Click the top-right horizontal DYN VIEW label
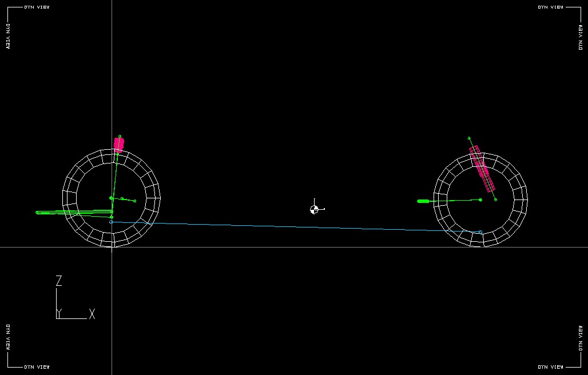The height and width of the screenshot is (375, 588). tap(550, 7)
